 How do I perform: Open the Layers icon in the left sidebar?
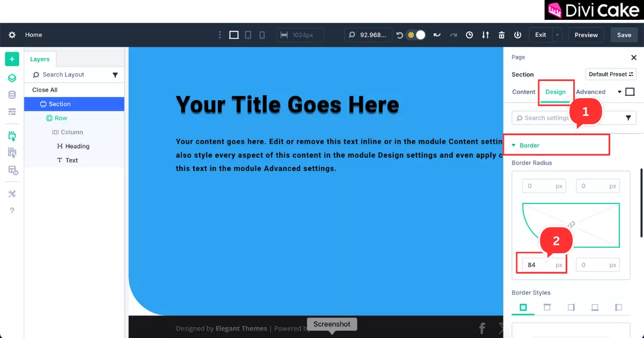tap(12, 78)
